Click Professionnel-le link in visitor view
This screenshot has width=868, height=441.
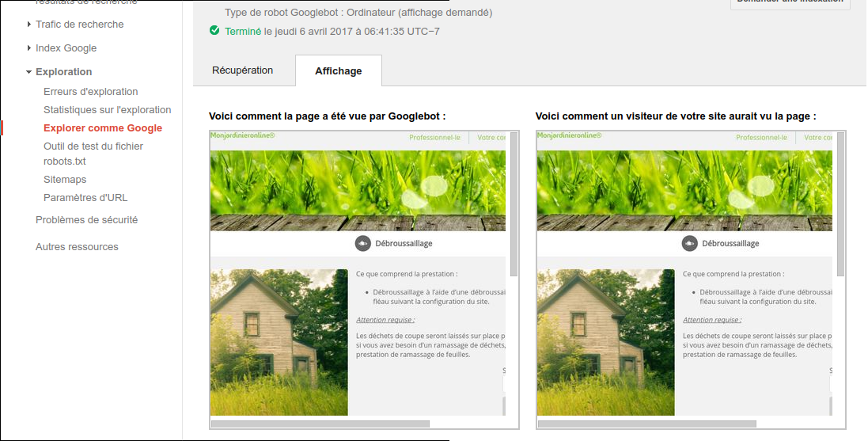pyautogui.click(x=761, y=138)
